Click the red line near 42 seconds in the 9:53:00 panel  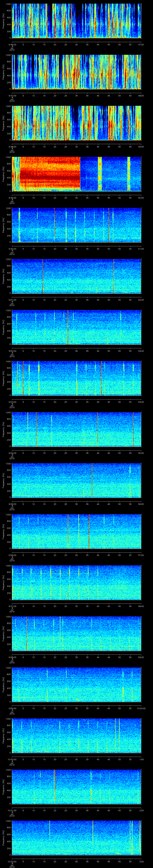click(102, 378)
